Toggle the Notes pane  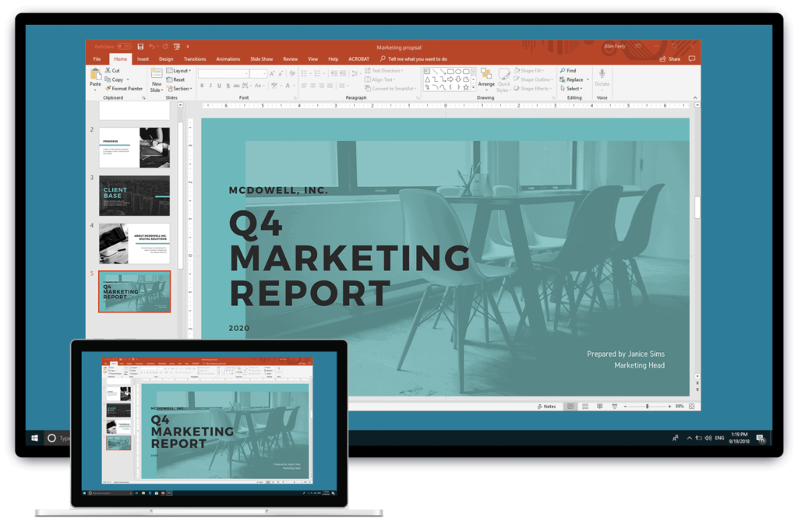tap(547, 407)
